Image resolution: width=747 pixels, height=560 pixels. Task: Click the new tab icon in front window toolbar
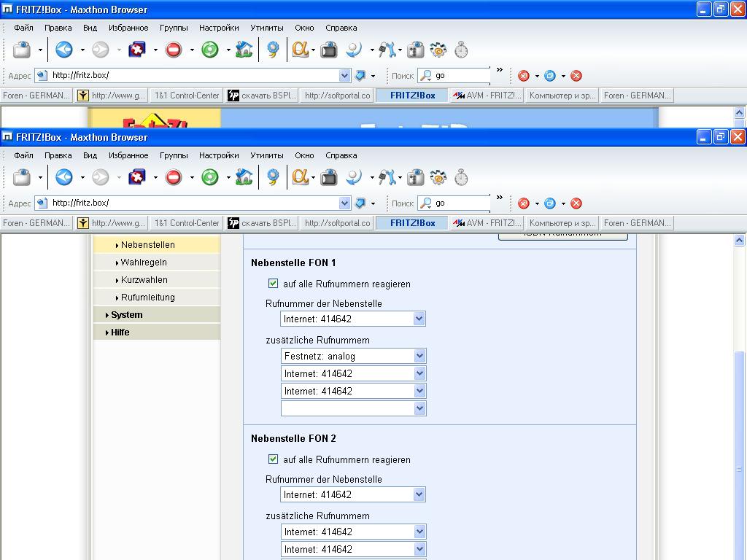click(x=21, y=178)
